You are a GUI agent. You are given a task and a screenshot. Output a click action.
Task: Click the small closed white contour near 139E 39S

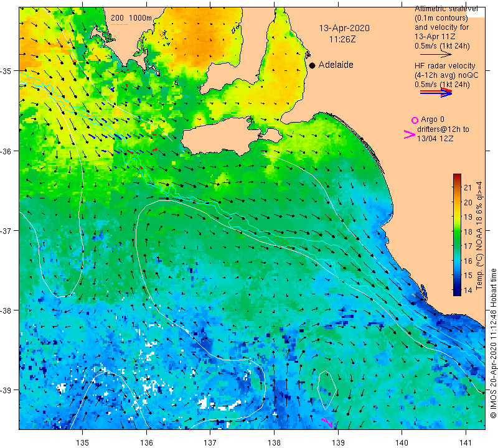(x=327, y=389)
